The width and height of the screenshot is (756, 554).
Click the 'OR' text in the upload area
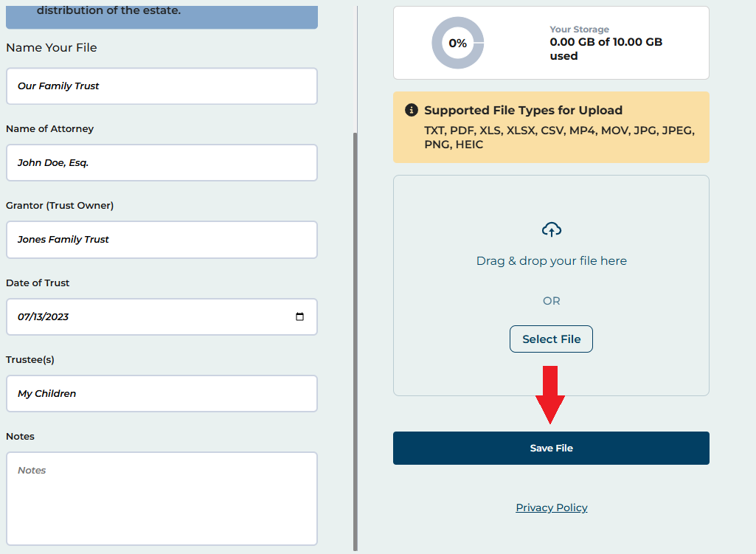coord(551,301)
